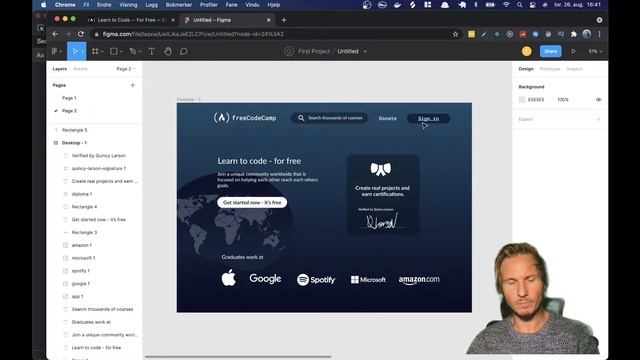640x360 pixels.
Task: Open Wi-Fi status in menu bar
Action: [x=506, y=5]
